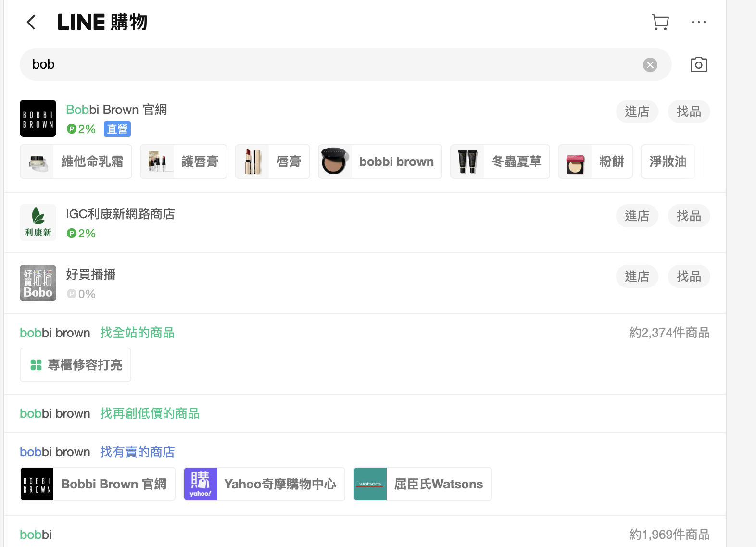This screenshot has width=756, height=547.
Task: Select the 護唇膏 product chip
Action: (184, 162)
